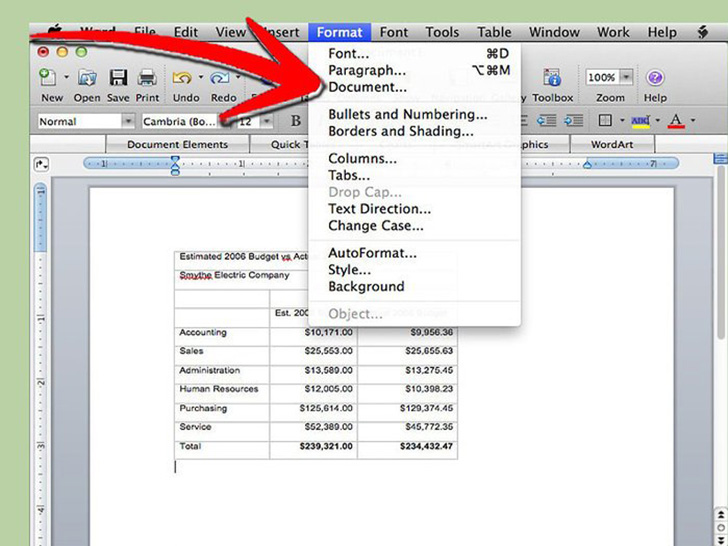Open the Toolbox icon

click(x=552, y=77)
